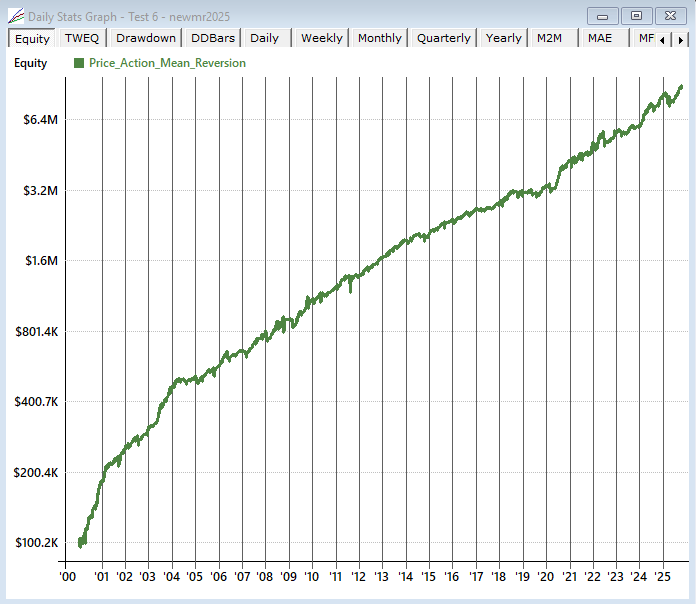Open the Monthly tab
The image size is (696, 604).
(380, 38)
